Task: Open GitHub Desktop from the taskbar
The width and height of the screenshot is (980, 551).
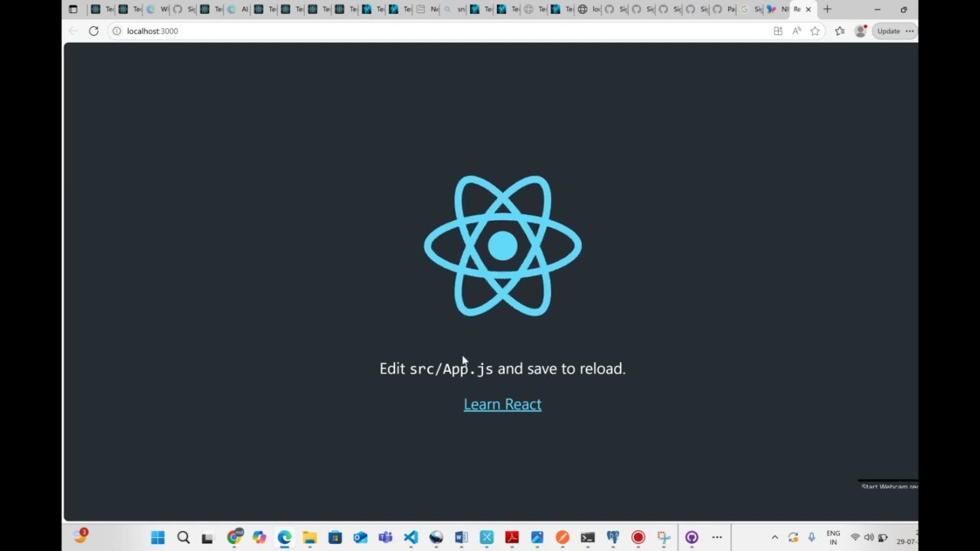Action: click(691, 537)
